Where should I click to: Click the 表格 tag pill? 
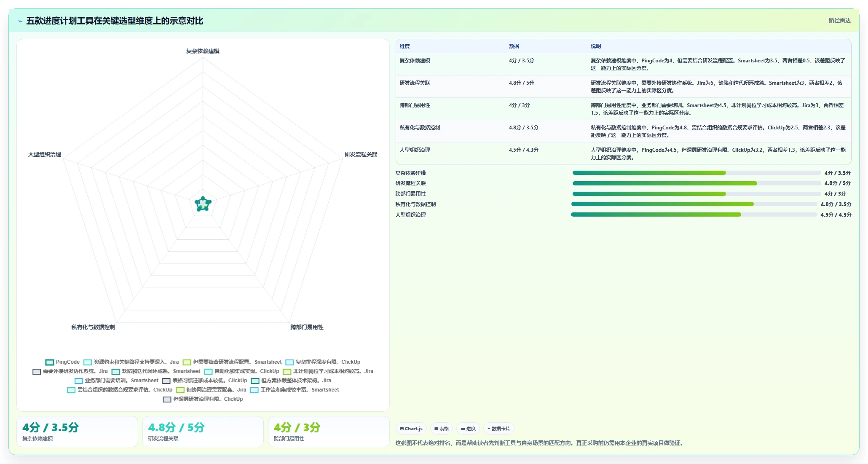[x=442, y=429]
